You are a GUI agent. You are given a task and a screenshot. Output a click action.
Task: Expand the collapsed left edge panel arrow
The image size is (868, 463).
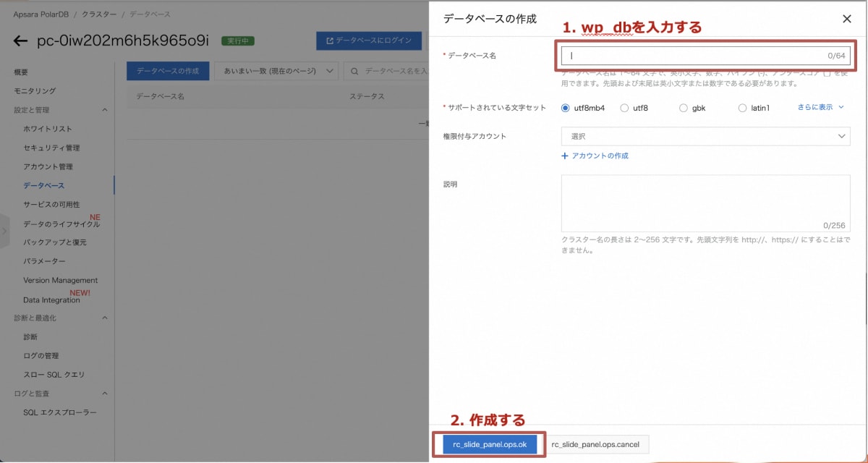[x=5, y=231]
